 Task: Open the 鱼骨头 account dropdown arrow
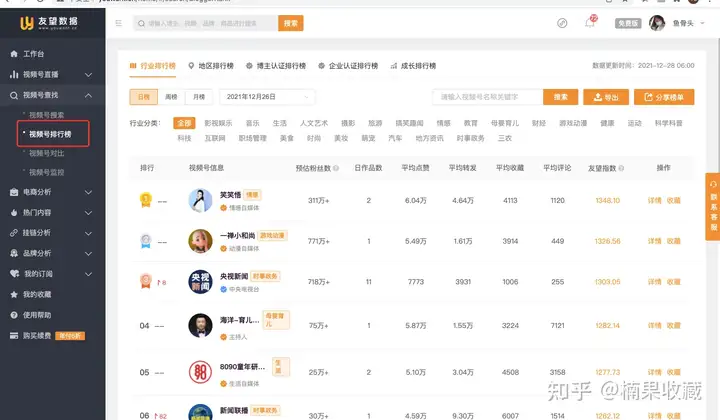click(x=702, y=23)
